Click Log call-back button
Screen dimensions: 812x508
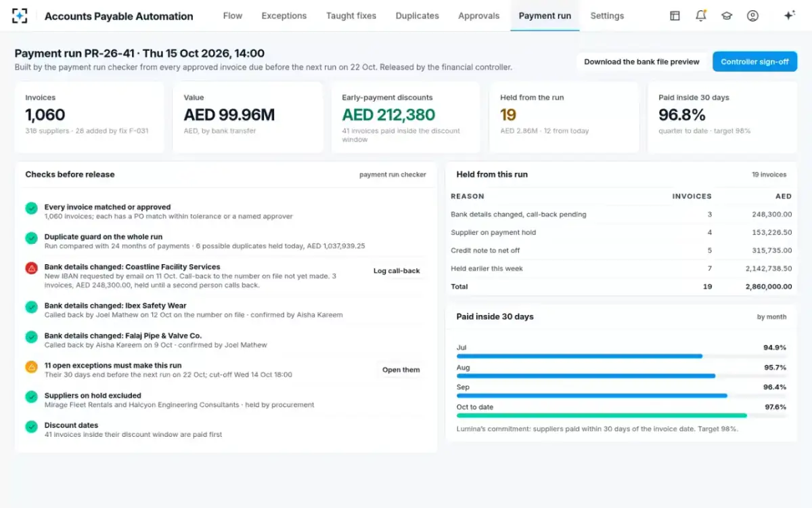(397, 271)
